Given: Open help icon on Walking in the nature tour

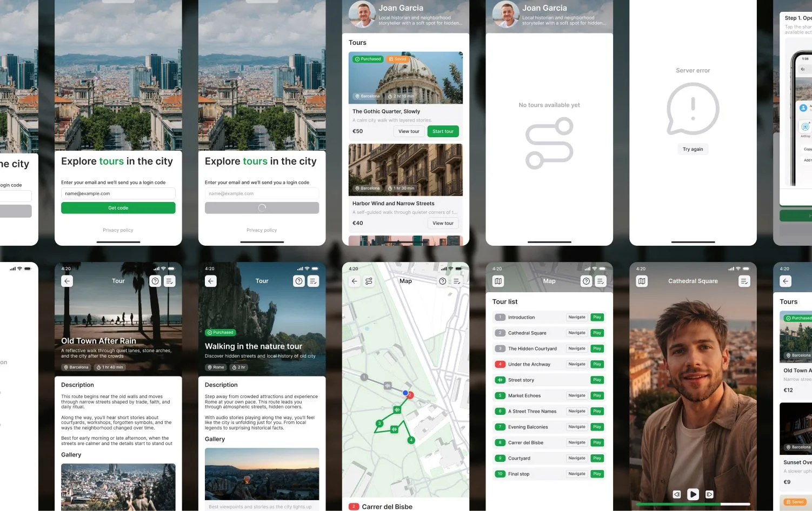Looking at the screenshot, I should (299, 281).
